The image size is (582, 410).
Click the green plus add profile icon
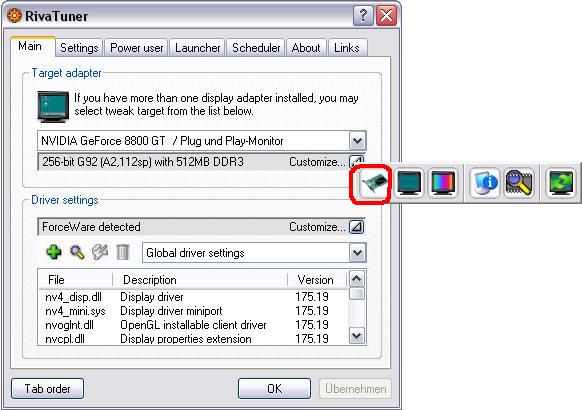(54, 252)
